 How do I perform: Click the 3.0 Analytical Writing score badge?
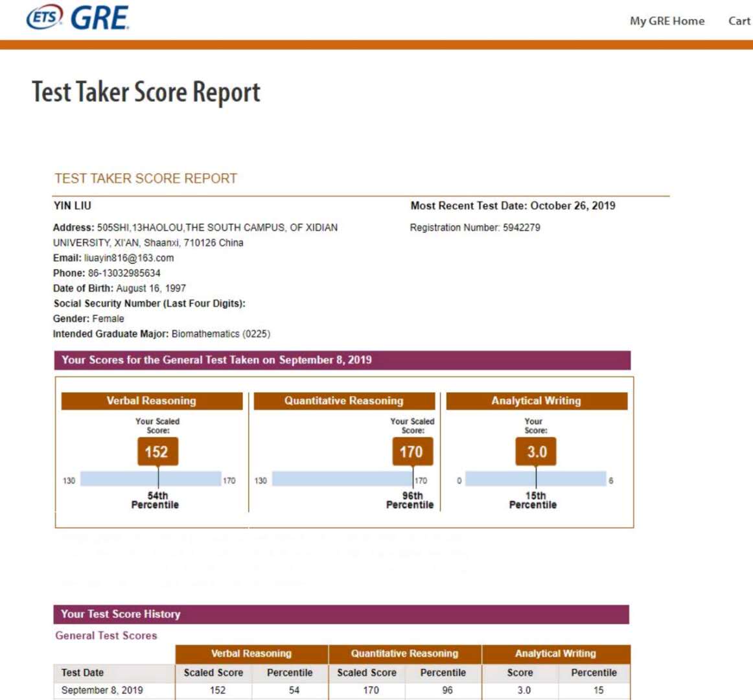tap(536, 452)
